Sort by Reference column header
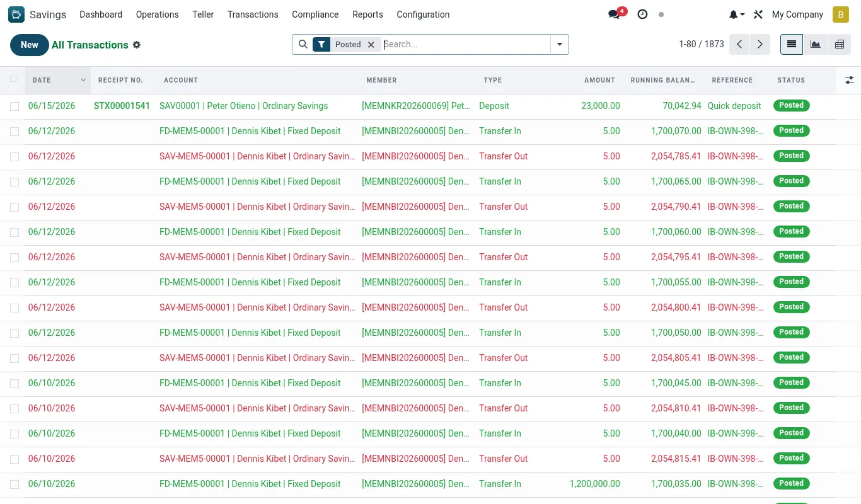The image size is (861, 504). click(x=737, y=80)
